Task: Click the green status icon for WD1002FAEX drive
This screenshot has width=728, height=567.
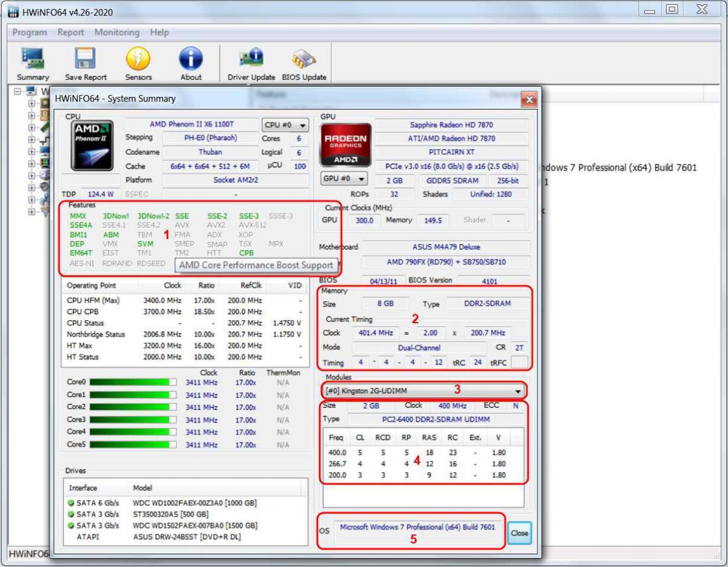Action: click(x=71, y=503)
